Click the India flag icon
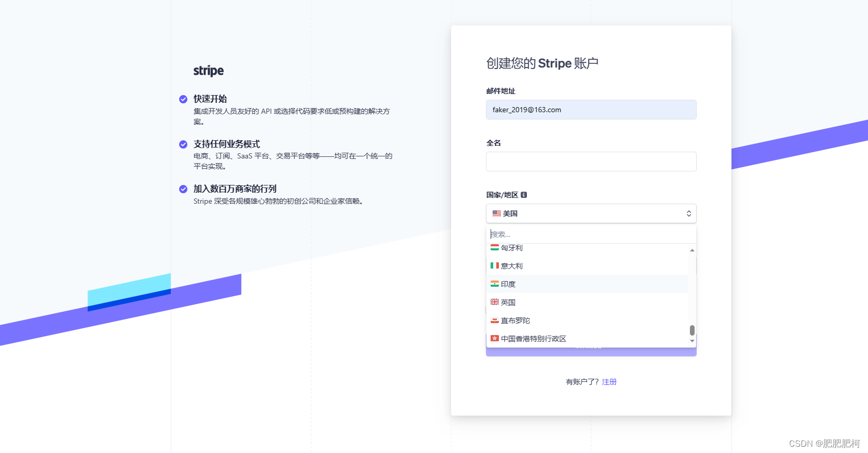This screenshot has width=868, height=453. pos(495,284)
